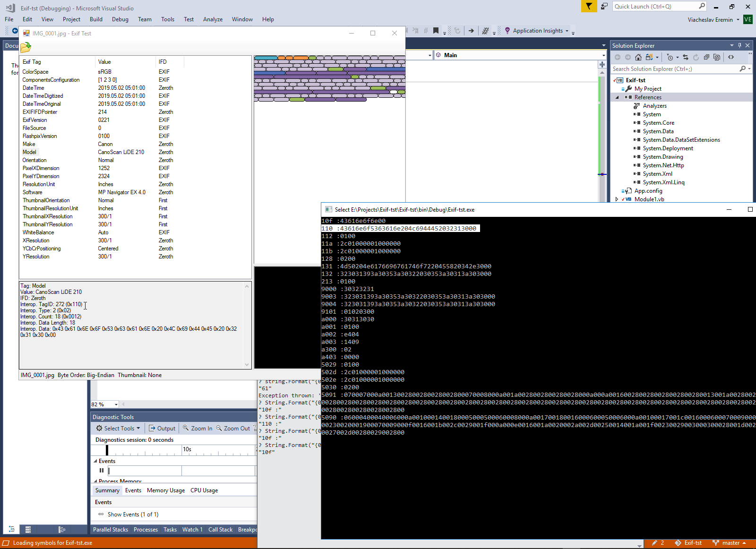This screenshot has width=756, height=549.
Task: Open image file in Exif Test window
Action: pyautogui.click(x=26, y=47)
